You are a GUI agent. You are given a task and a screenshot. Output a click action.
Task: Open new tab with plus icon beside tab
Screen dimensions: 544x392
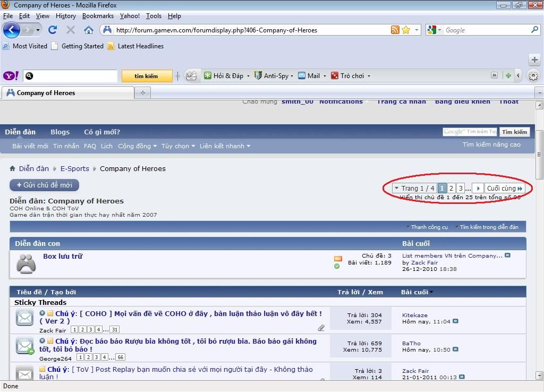[142, 92]
